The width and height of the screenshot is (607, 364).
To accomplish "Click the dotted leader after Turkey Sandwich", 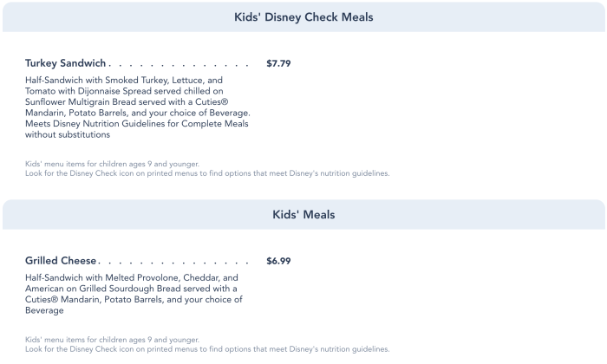I will click(180, 64).
